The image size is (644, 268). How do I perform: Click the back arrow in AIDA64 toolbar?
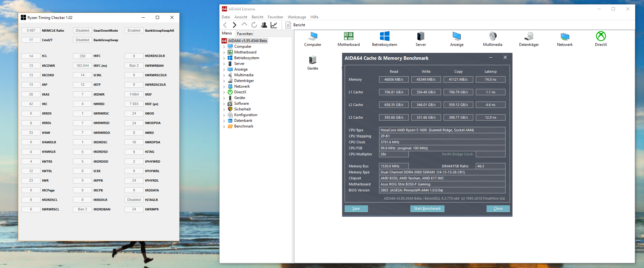pyautogui.click(x=225, y=25)
